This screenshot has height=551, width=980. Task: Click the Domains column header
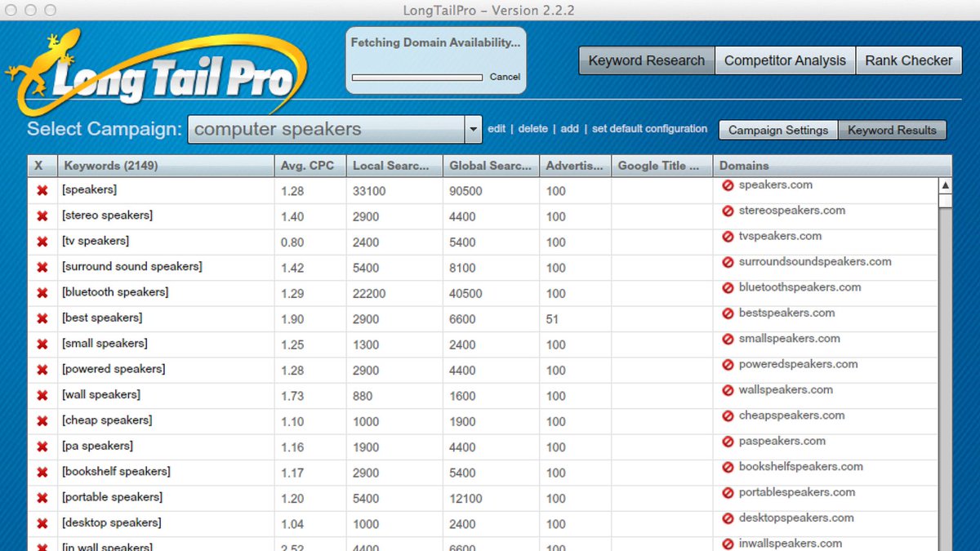point(832,166)
